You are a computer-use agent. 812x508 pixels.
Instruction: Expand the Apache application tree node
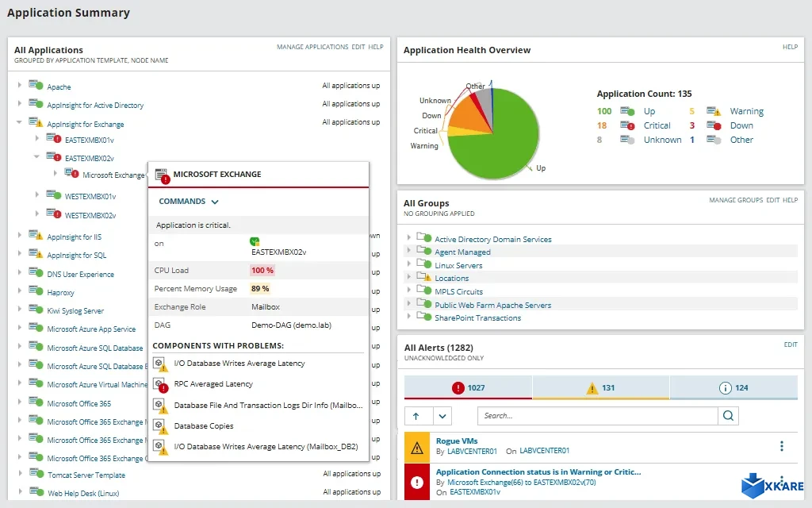pyautogui.click(x=19, y=84)
